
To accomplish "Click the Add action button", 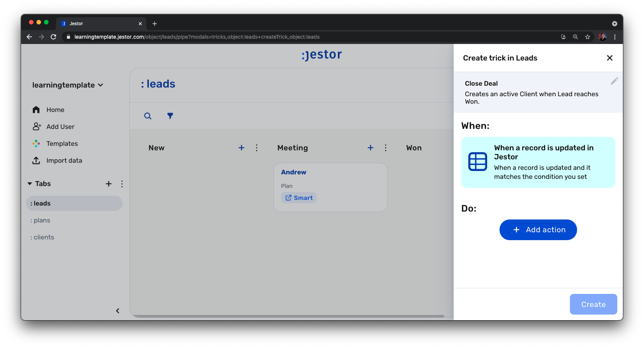I will [538, 230].
